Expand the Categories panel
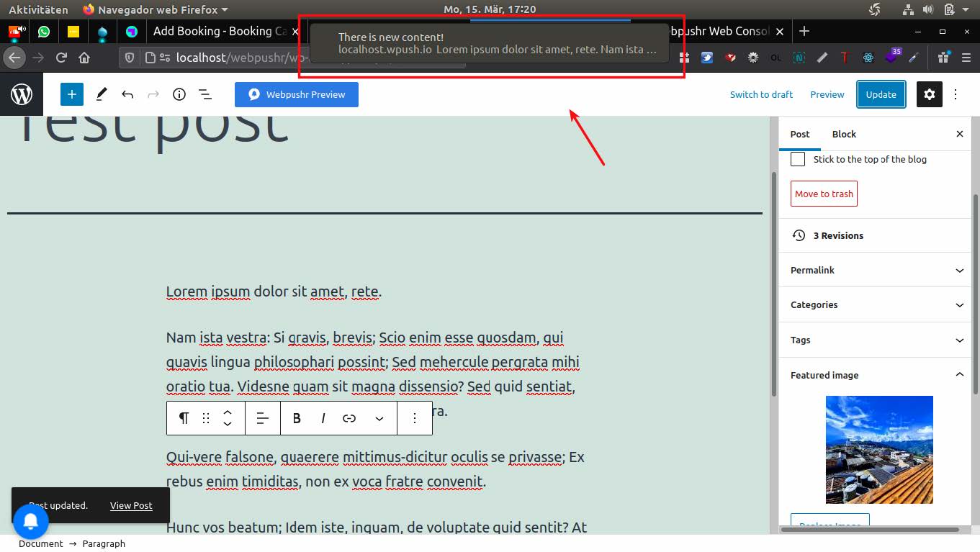980x552 pixels. point(876,304)
